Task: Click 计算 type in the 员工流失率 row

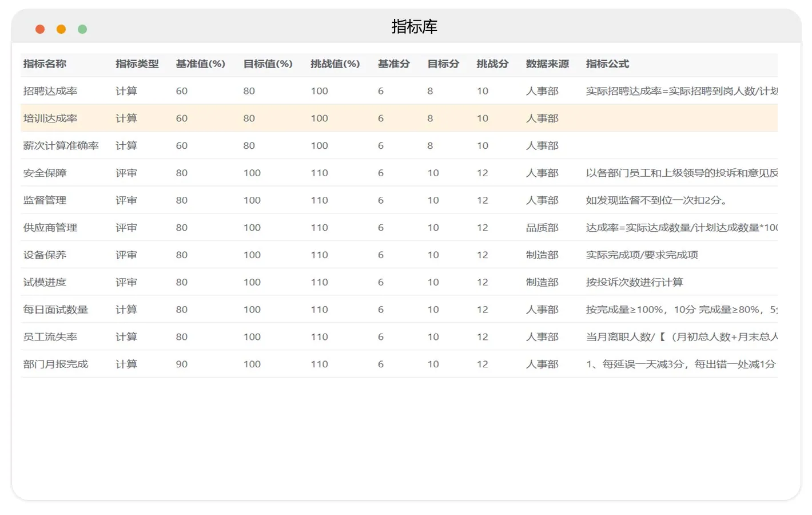Action: coord(126,337)
